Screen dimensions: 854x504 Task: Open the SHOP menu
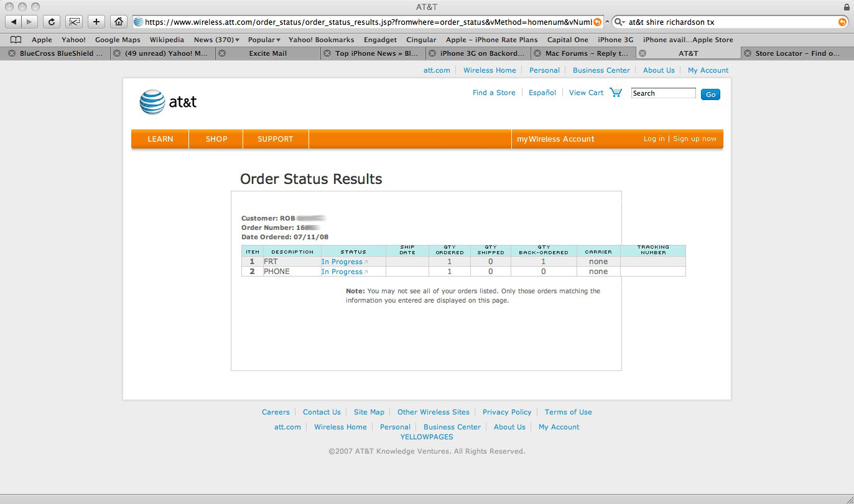[216, 139]
